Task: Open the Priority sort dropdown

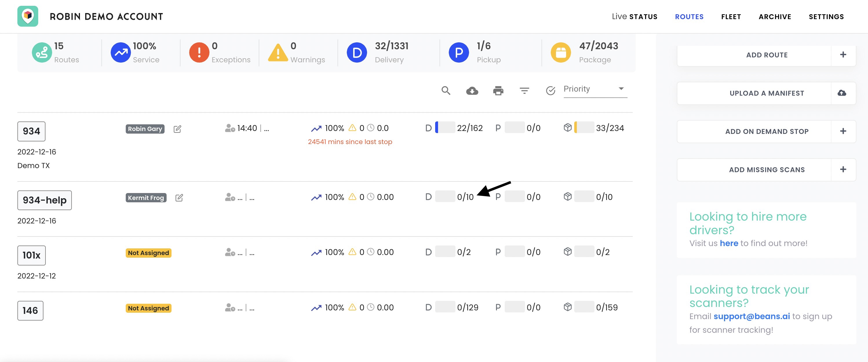Action: click(x=595, y=89)
